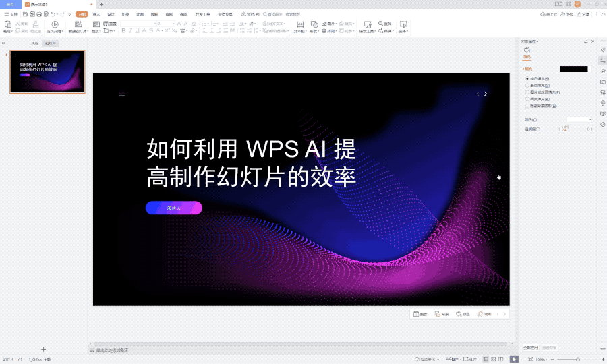607x364 pixels.
Task: Click the right chevron arrow on slide
Action: (486, 94)
